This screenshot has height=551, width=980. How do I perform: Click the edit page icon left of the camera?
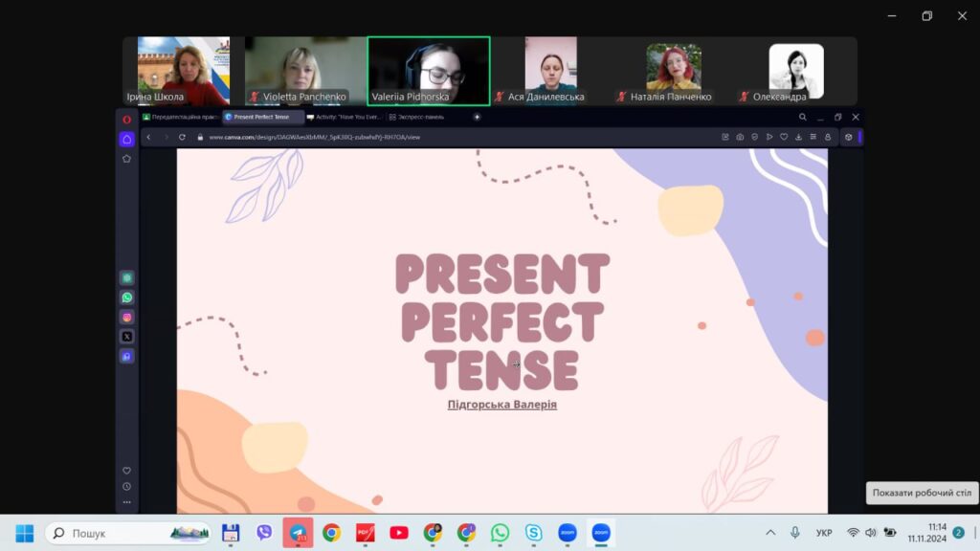pos(725,137)
